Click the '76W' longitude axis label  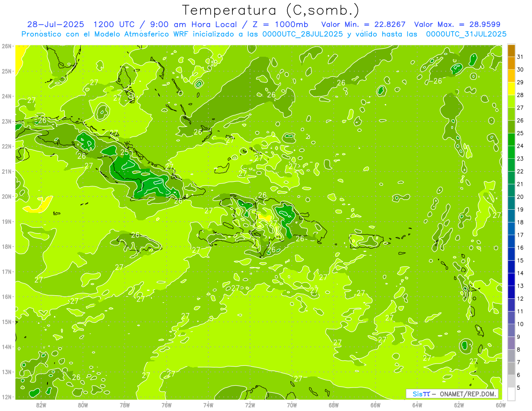pos(166,405)
